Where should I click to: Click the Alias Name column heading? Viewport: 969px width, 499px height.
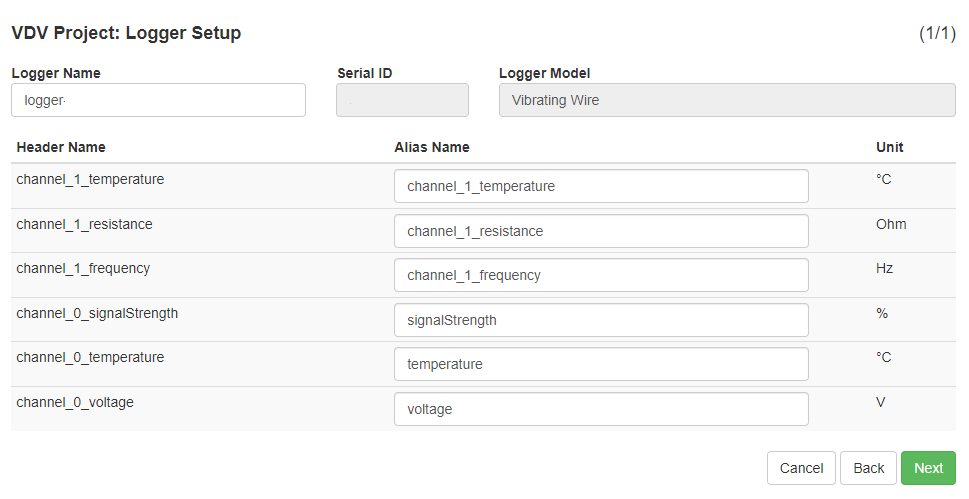coord(432,147)
